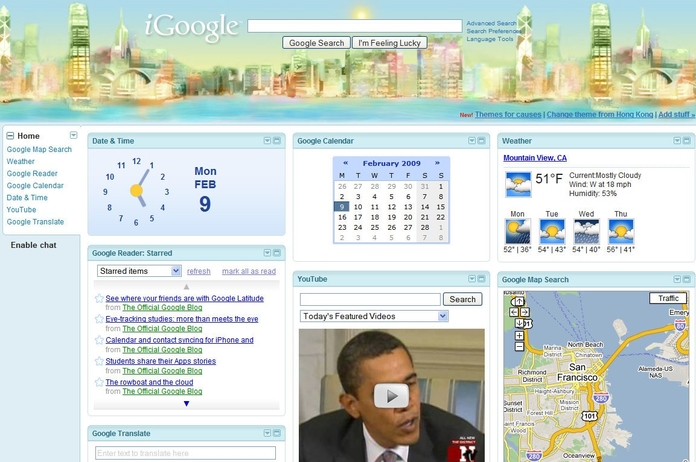Click the YouTube search text field
Screen dimensions: 696x462
[370, 299]
